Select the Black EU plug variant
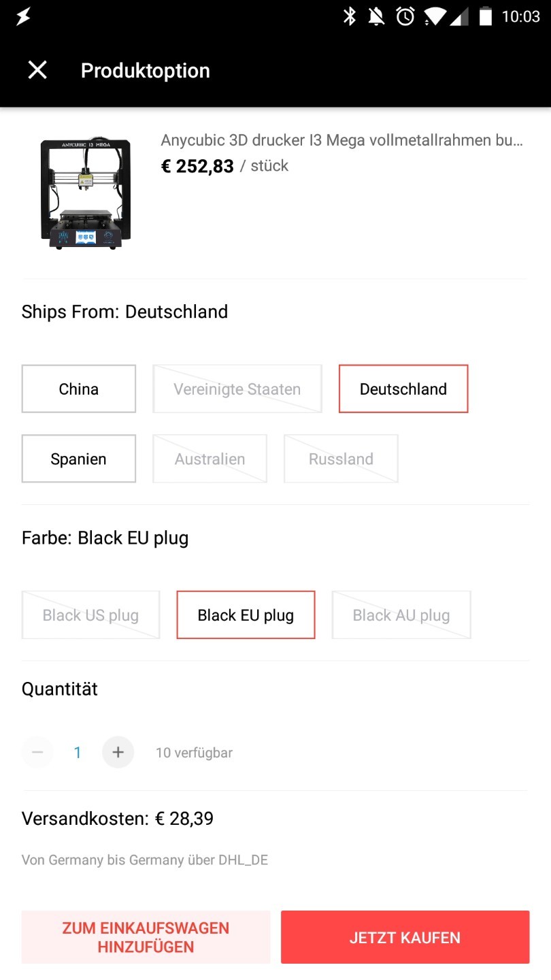The image size is (551, 980). (x=246, y=615)
